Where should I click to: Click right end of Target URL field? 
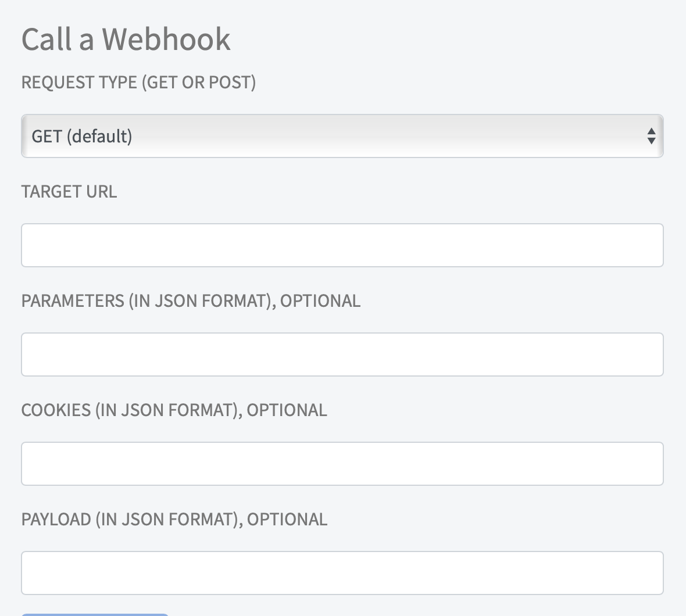[645, 245]
